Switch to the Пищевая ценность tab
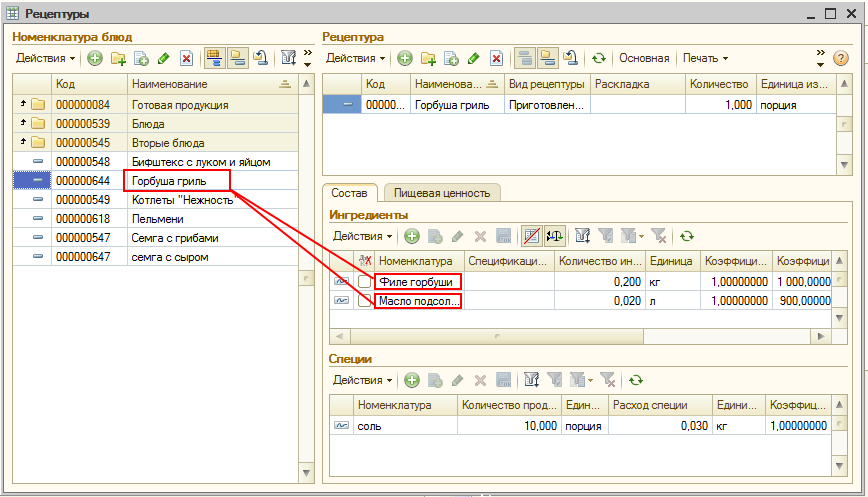This screenshot has height=497, width=868. pyautogui.click(x=441, y=193)
